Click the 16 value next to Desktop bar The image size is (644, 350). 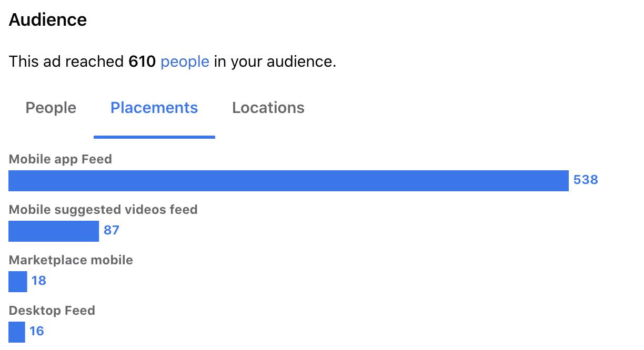(x=37, y=331)
